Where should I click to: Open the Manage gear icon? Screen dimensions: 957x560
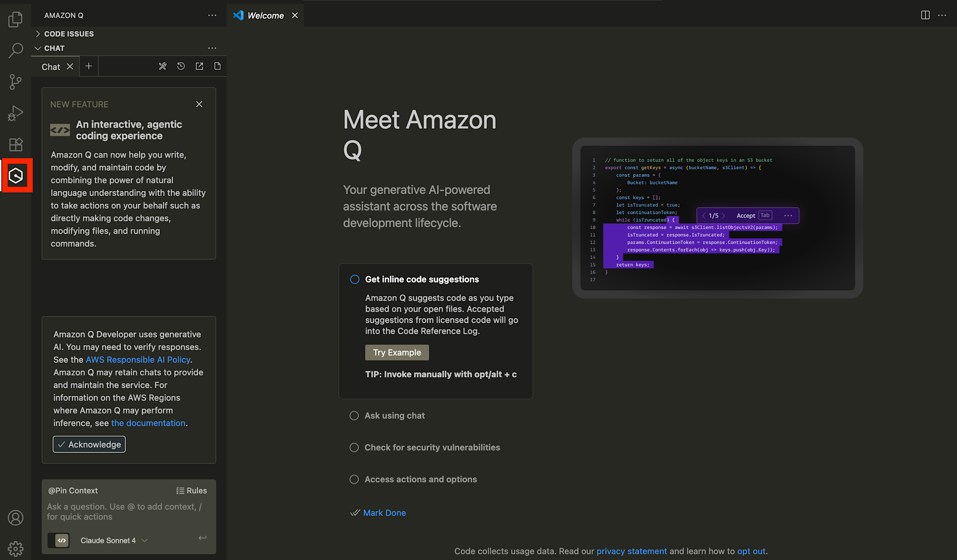[15, 549]
